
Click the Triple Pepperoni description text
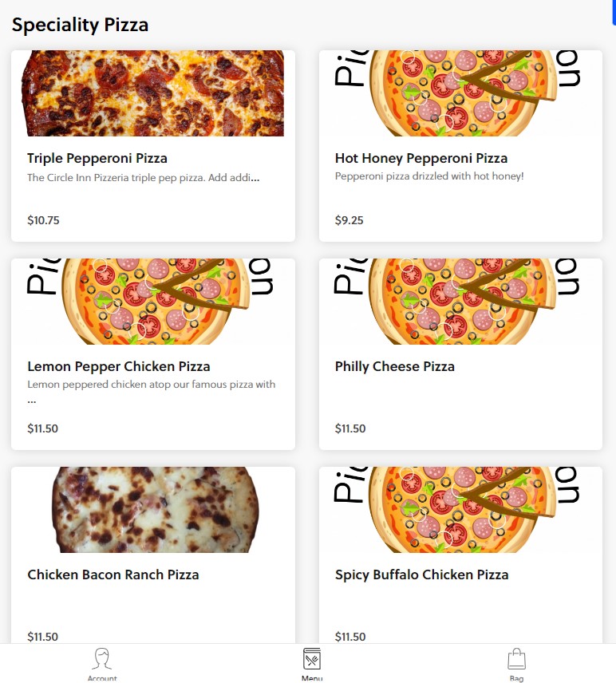pyautogui.click(x=143, y=177)
